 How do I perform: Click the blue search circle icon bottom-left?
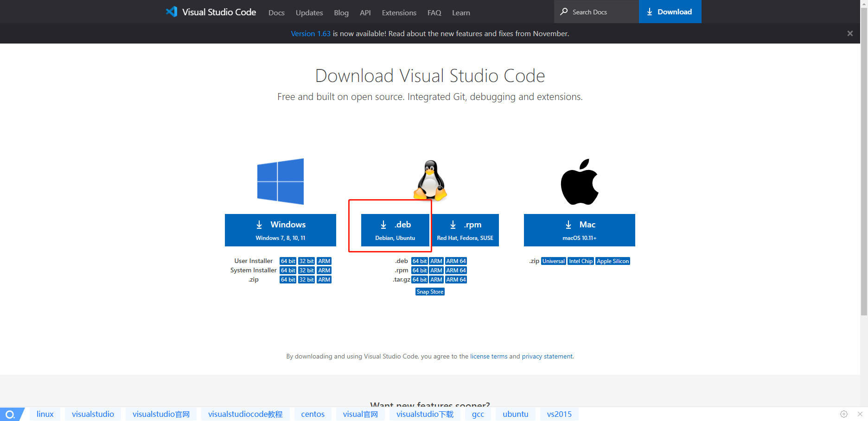[x=10, y=414]
